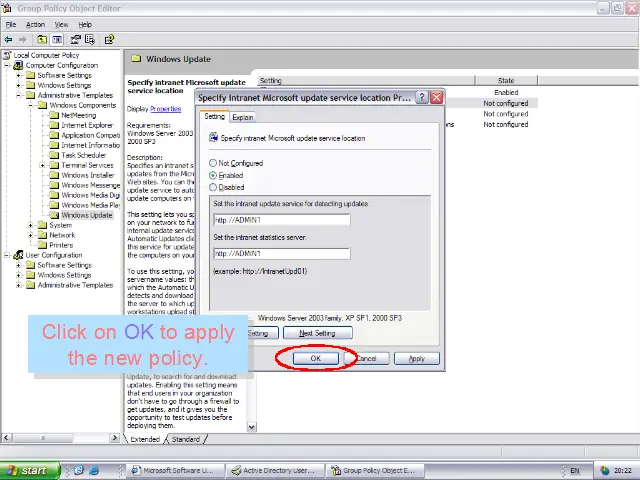Viewport: 640px width, 480px height.
Task: Collapse the User Configuration node
Action: click(x=7, y=255)
